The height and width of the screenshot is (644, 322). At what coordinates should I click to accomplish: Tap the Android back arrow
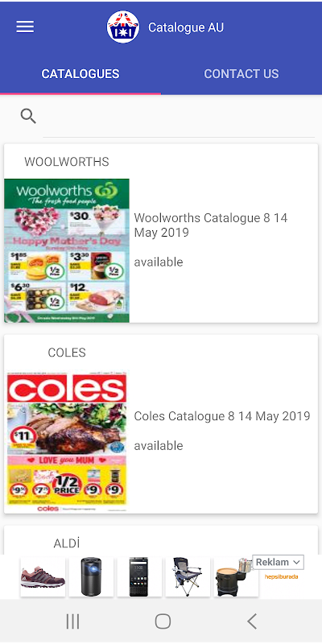252,621
